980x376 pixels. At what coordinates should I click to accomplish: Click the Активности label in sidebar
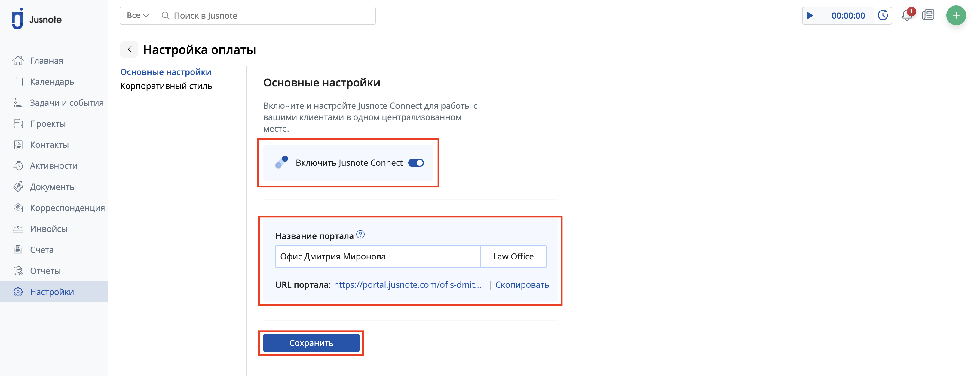click(x=54, y=166)
